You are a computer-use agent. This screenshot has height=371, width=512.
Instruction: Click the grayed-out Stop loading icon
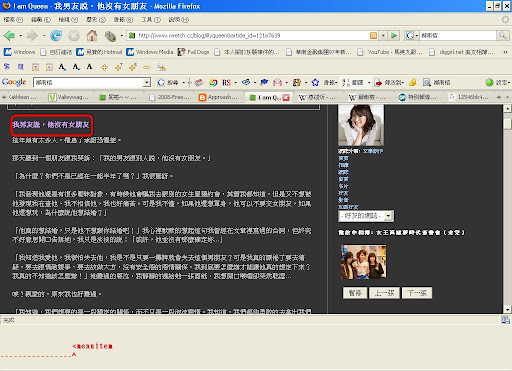point(74,35)
